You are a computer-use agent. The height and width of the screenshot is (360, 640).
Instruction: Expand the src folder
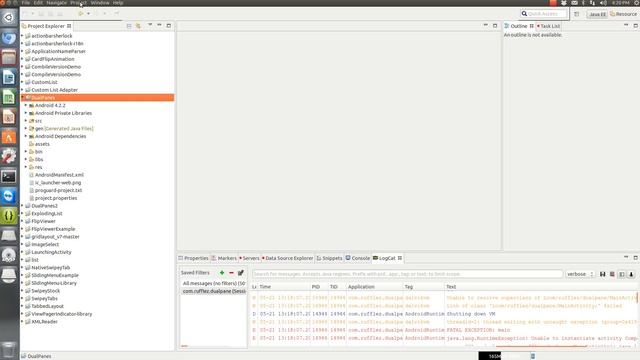[x=26, y=121]
